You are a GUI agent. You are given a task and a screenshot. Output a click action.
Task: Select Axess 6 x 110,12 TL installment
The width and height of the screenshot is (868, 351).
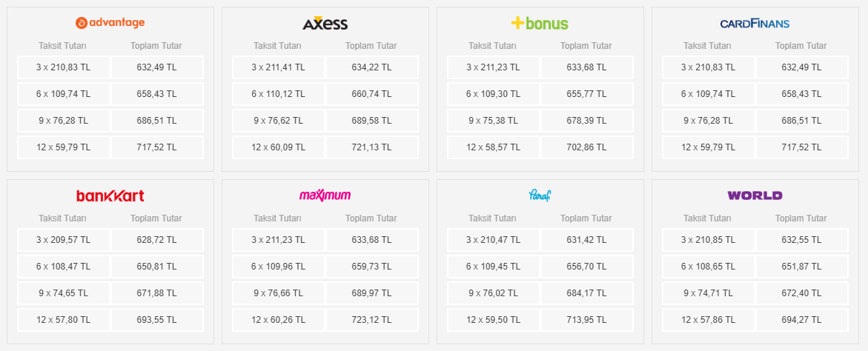point(278,94)
